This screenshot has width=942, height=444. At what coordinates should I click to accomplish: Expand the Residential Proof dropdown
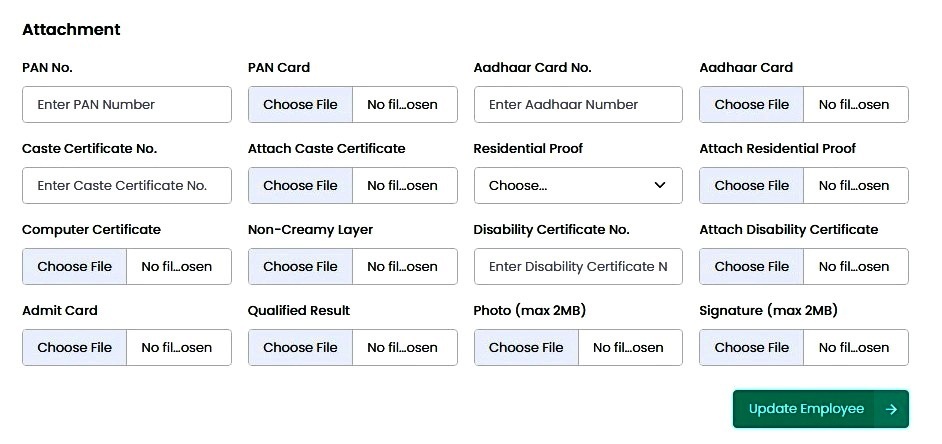577,186
